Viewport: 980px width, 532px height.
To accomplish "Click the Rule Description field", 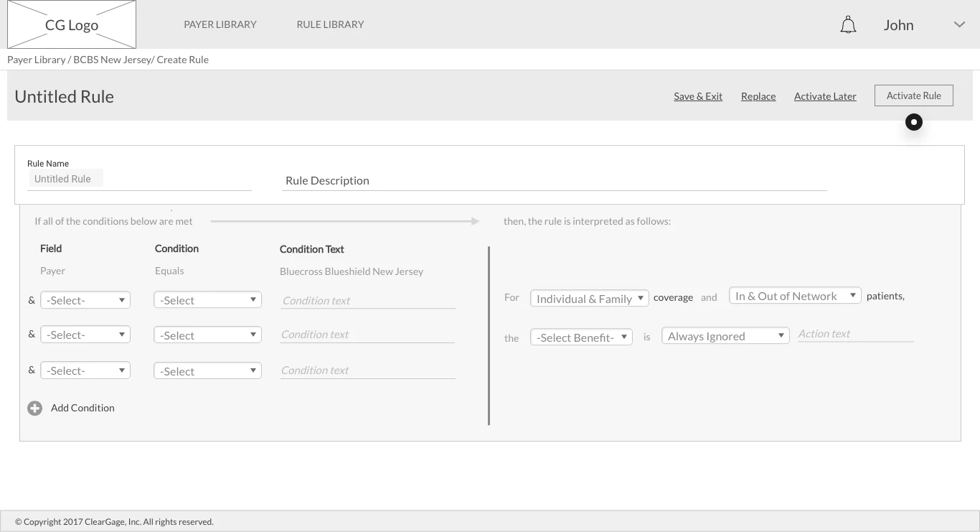I will coord(556,181).
